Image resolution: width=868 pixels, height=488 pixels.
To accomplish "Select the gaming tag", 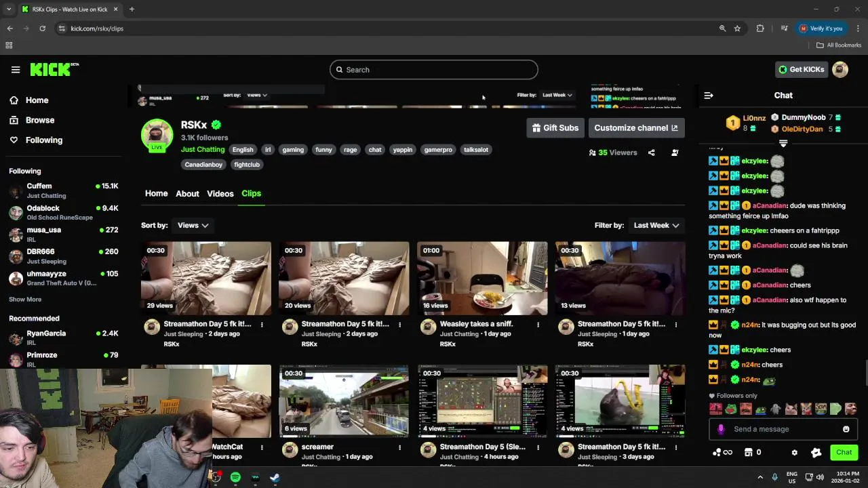I will 293,150.
